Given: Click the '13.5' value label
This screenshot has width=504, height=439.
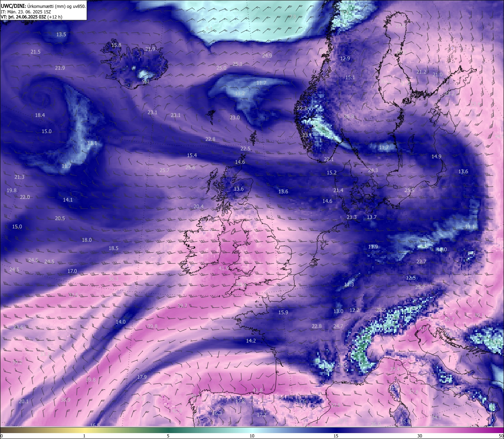Looking at the screenshot, I should pyautogui.click(x=61, y=35).
